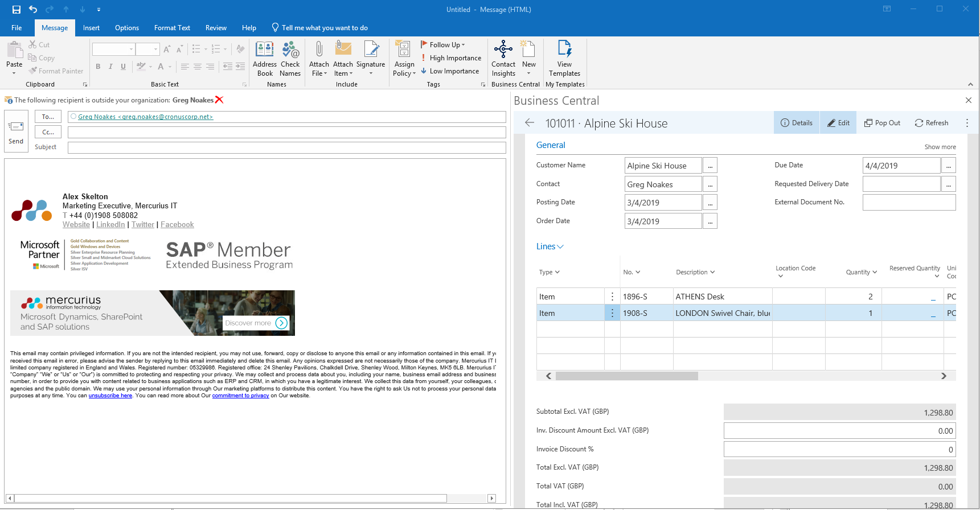The height and width of the screenshot is (510, 980).
Task: Click the Send button
Action: coord(16,131)
